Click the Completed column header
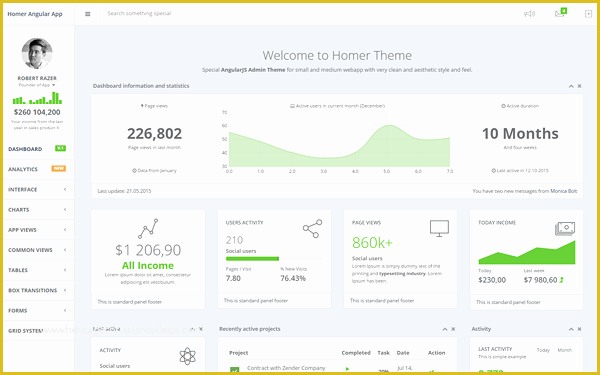The height and width of the screenshot is (375, 600). coord(356,353)
